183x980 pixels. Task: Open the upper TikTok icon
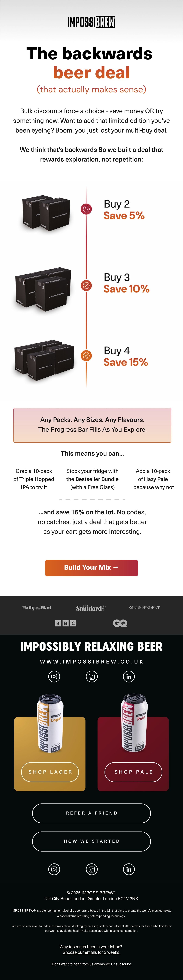click(x=92, y=676)
